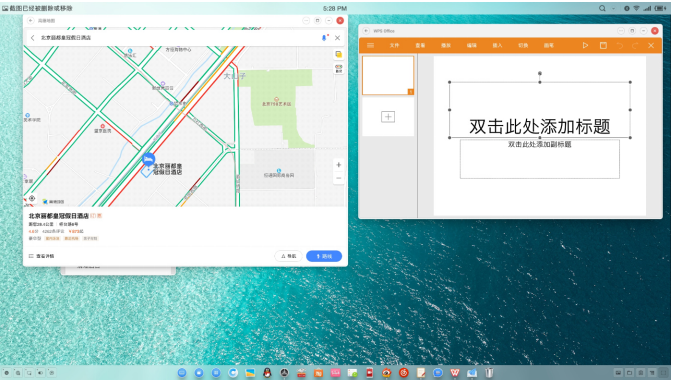Toggle the traffic light overlay on map
The image size is (673, 381).
(339, 69)
